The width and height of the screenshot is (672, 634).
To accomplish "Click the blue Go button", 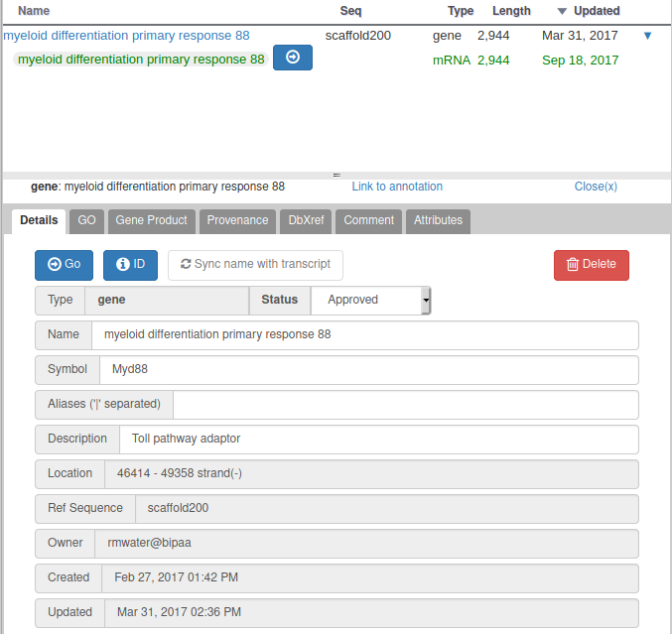I will [x=64, y=265].
